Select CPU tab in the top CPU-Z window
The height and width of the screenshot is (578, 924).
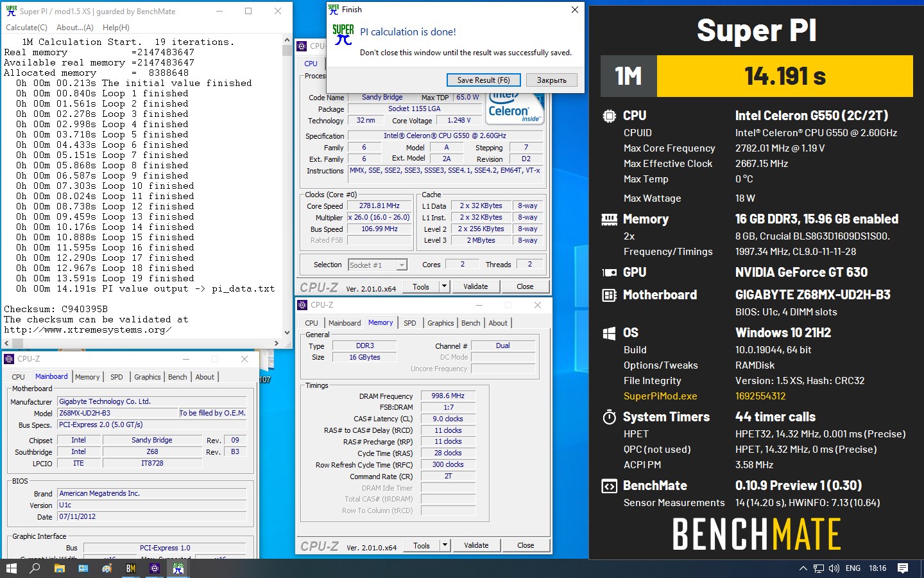point(311,64)
